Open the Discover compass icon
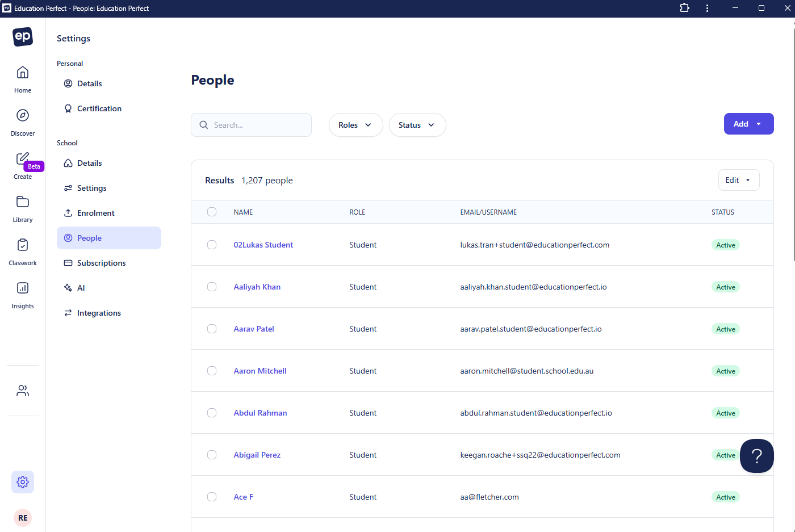 pyautogui.click(x=23, y=115)
